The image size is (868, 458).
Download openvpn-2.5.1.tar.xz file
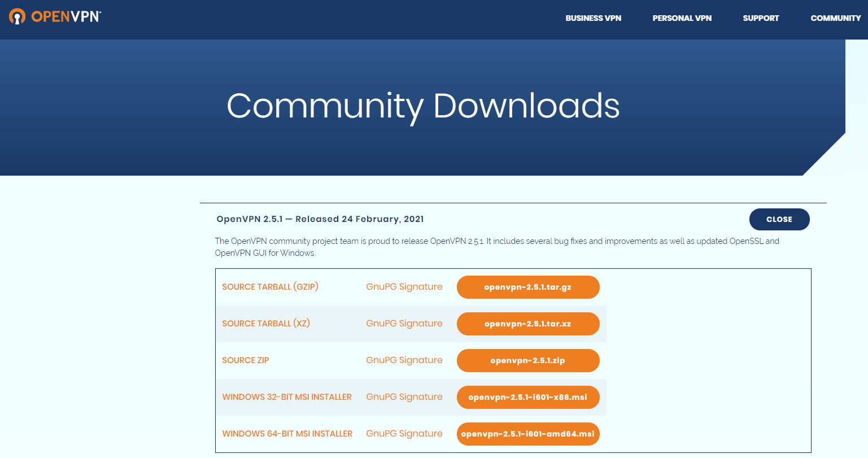coord(528,324)
